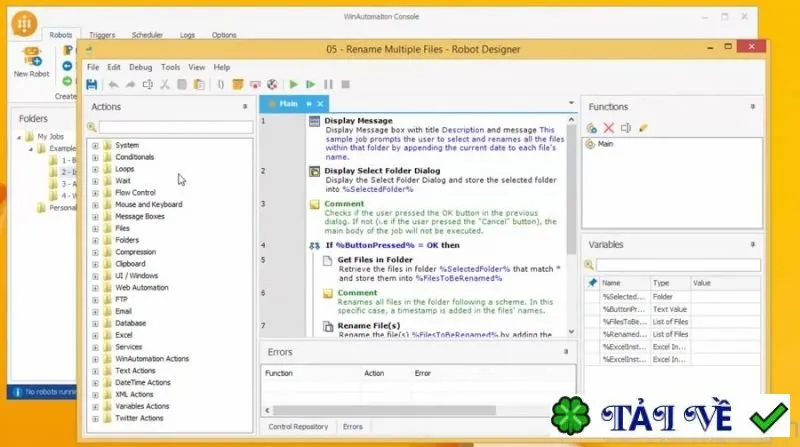Select the Display Select Folder Dialog step
This screenshot has height=447, width=800.
(x=439, y=180)
